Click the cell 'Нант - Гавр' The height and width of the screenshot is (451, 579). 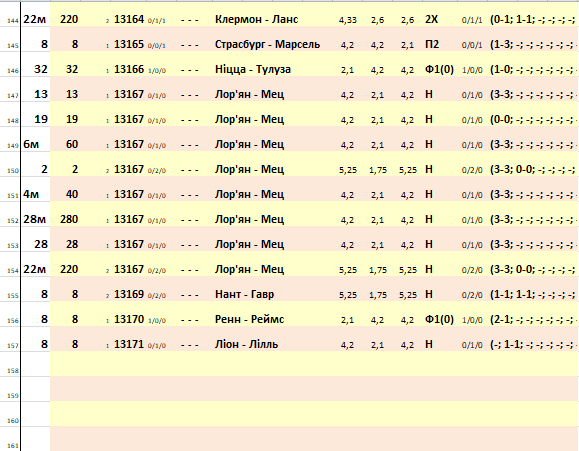(x=244, y=294)
